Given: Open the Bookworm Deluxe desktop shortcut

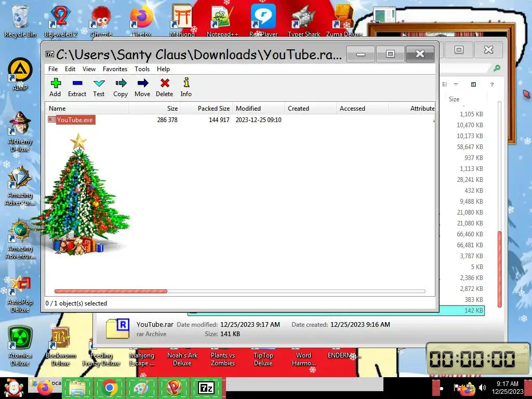Looking at the screenshot, I should [x=61, y=346].
